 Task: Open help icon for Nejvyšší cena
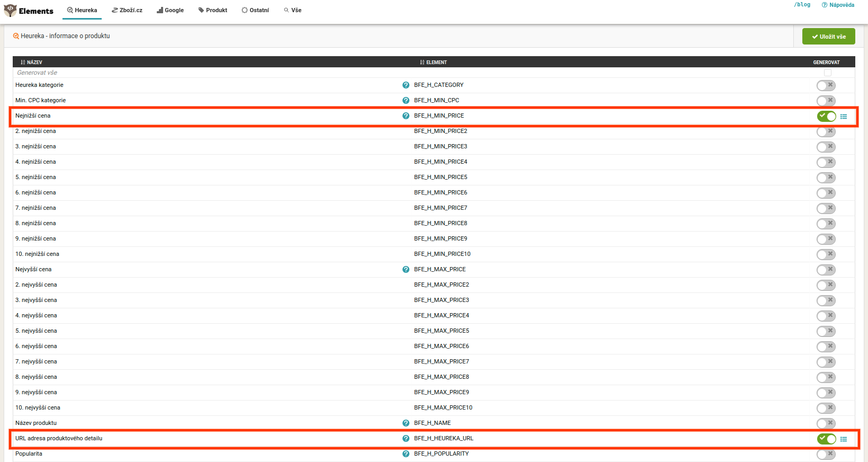(x=406, y=270)
